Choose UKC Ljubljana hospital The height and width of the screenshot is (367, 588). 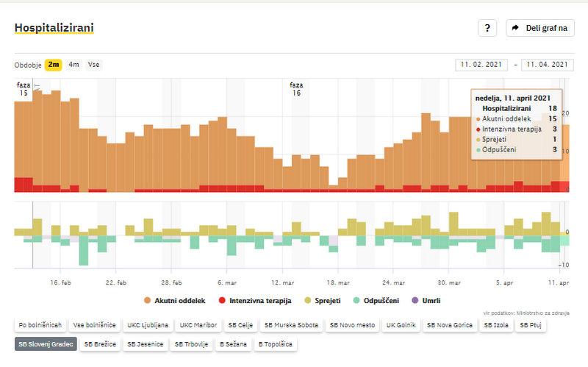[x=148, y=324]
